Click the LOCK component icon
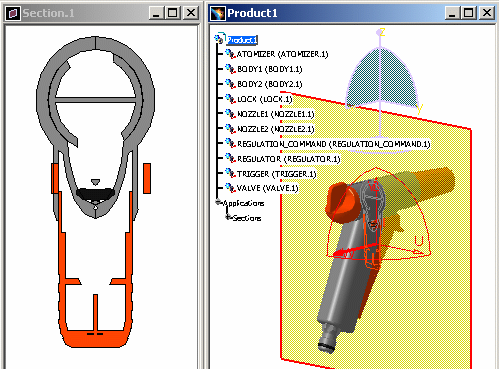Image resolution: width=499 pixels, height=369 pixels. tap(230, 99)
